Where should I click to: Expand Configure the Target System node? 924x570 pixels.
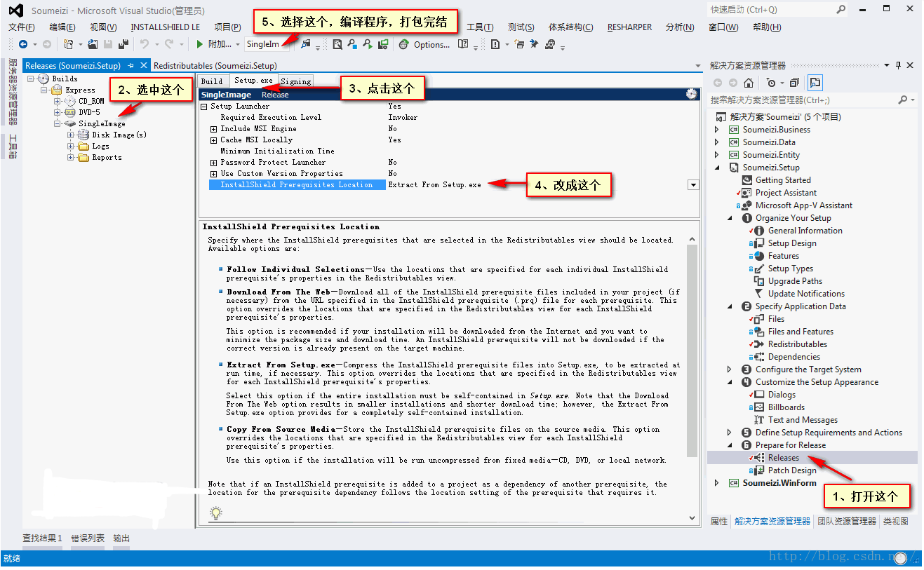click(x=729, y=369)
